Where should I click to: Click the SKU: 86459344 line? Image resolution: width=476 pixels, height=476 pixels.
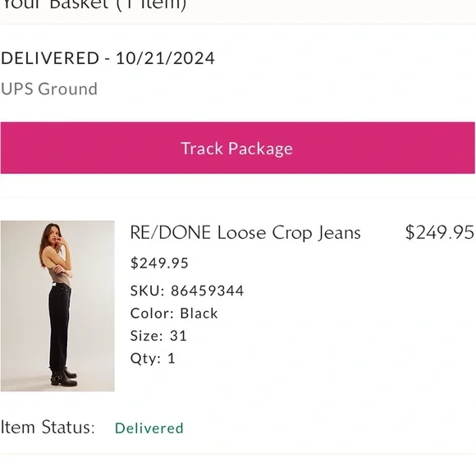pos(186,291)
